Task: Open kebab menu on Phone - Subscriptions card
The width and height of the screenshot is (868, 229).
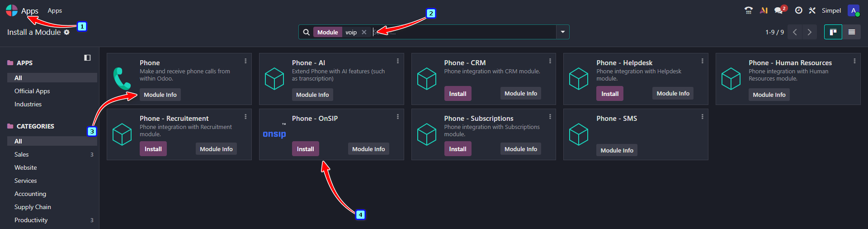Action: (550, 117)
